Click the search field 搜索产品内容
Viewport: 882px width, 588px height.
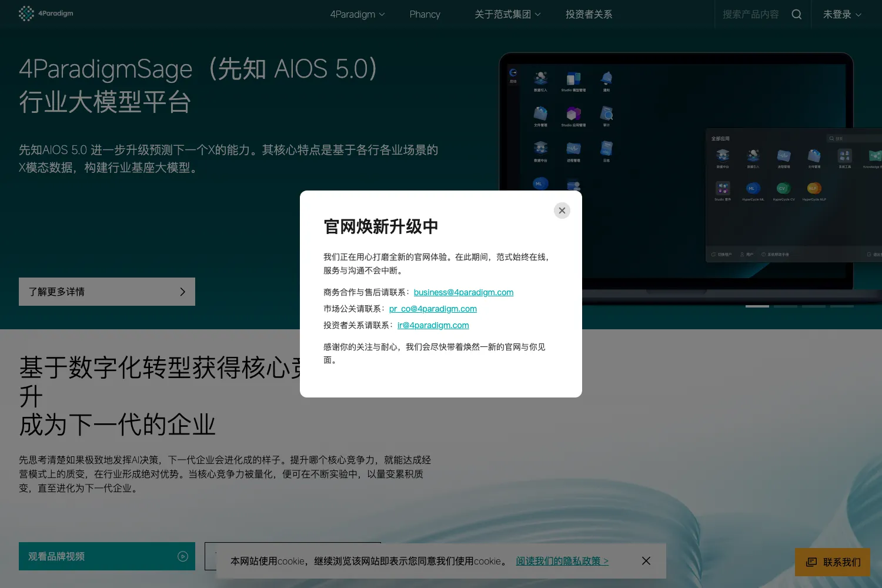click(750, 14)
